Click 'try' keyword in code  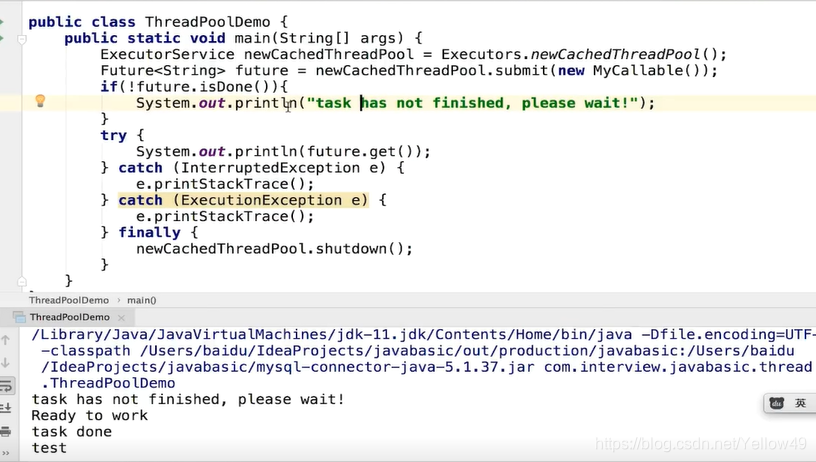click(x=113, y=136)
